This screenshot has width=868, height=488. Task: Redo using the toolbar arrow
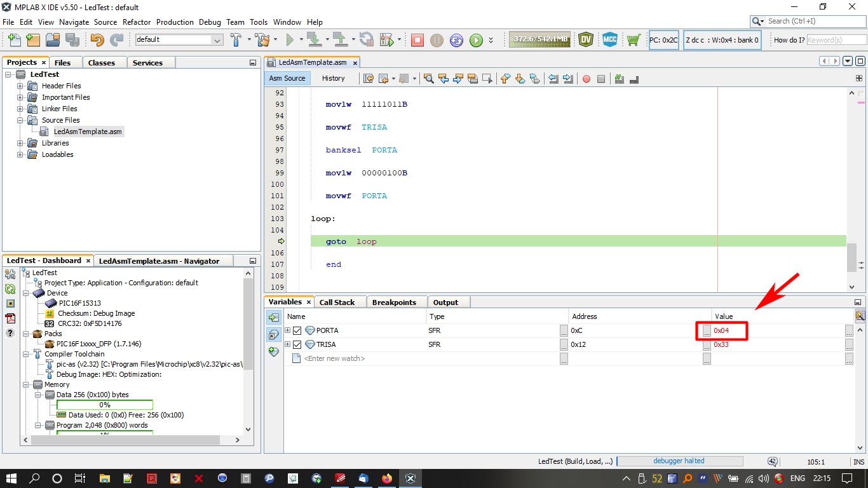point(116,39)
